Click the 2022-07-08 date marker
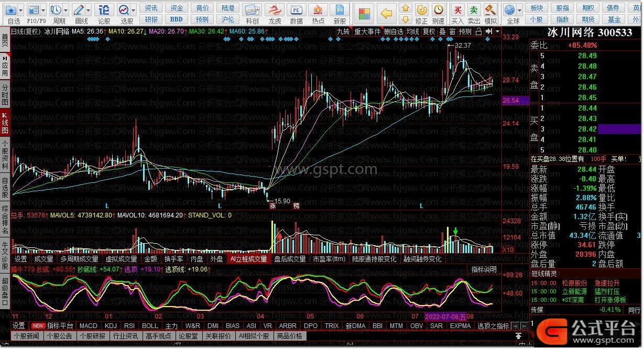 [445, 317]
